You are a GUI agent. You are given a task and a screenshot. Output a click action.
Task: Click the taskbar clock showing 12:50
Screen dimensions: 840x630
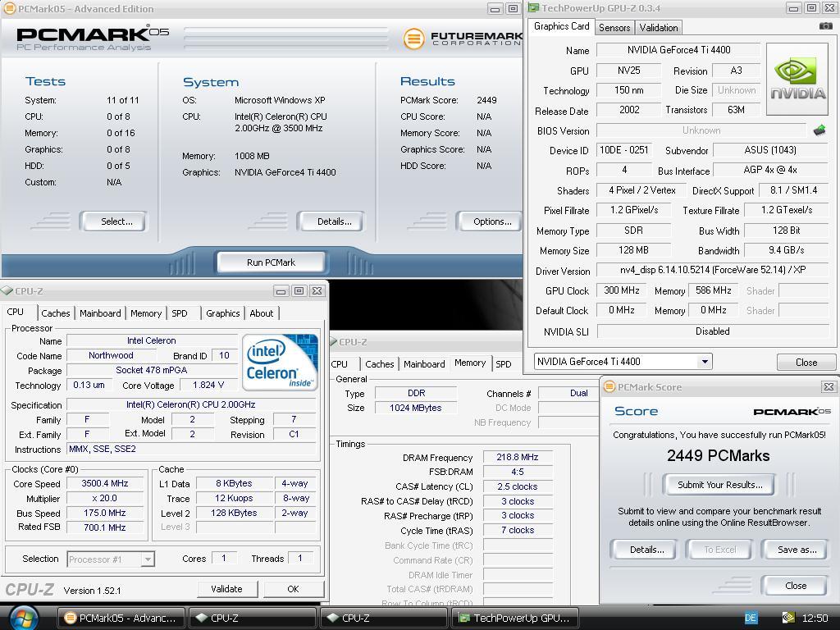(815, 618)
